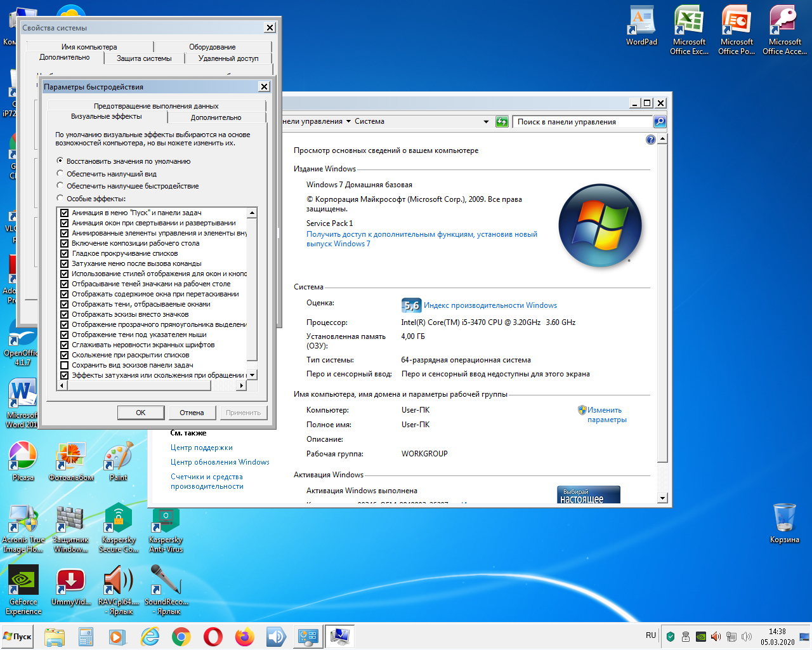This screenshot has width=812, height=650.
Task: Open Фотоальбом desktop icon
Action: click(71, 461)
